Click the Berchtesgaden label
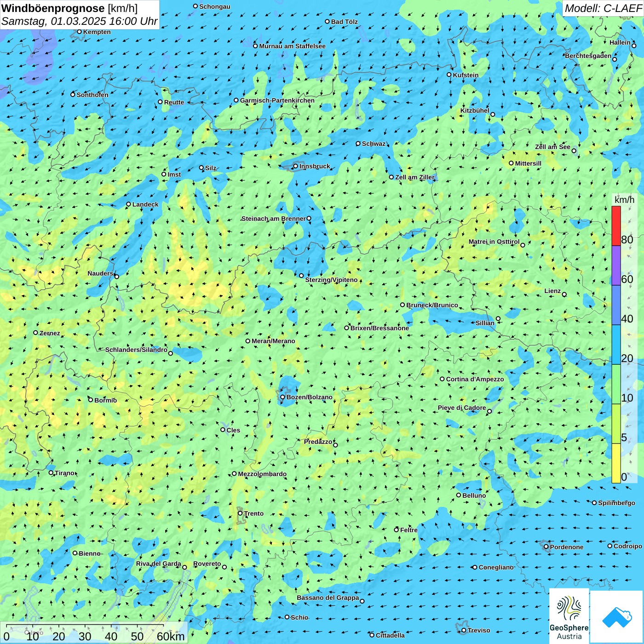This screenshot has width=644, height=644. pos(588,56)
